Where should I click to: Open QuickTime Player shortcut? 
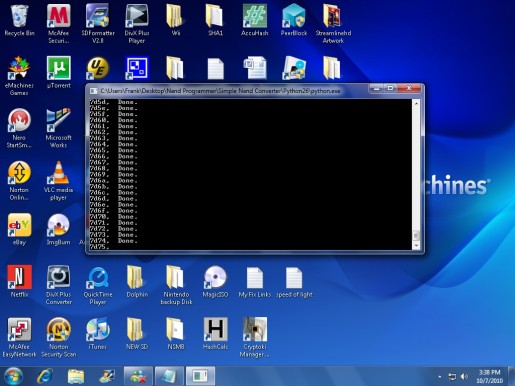[x=98, y=285]
